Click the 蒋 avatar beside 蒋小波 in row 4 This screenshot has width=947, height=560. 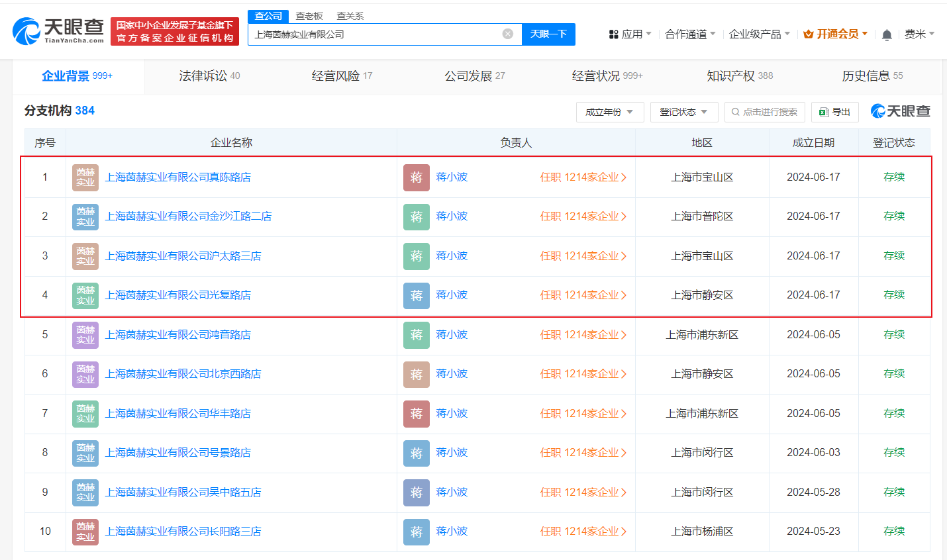coord(415,295)
